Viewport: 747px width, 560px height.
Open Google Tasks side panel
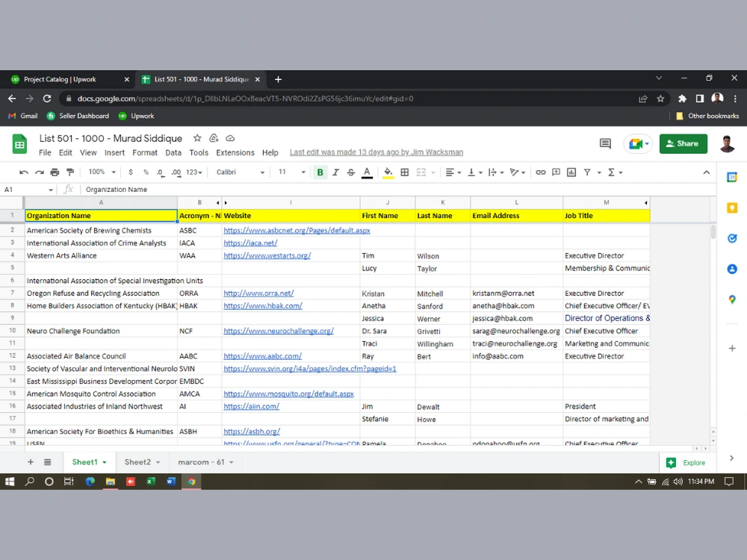click(732, 239)
